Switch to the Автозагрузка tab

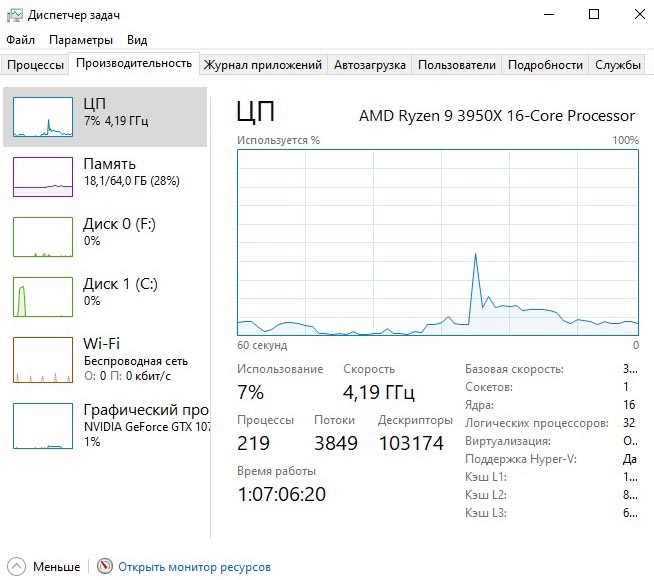[x=370, y=65]
